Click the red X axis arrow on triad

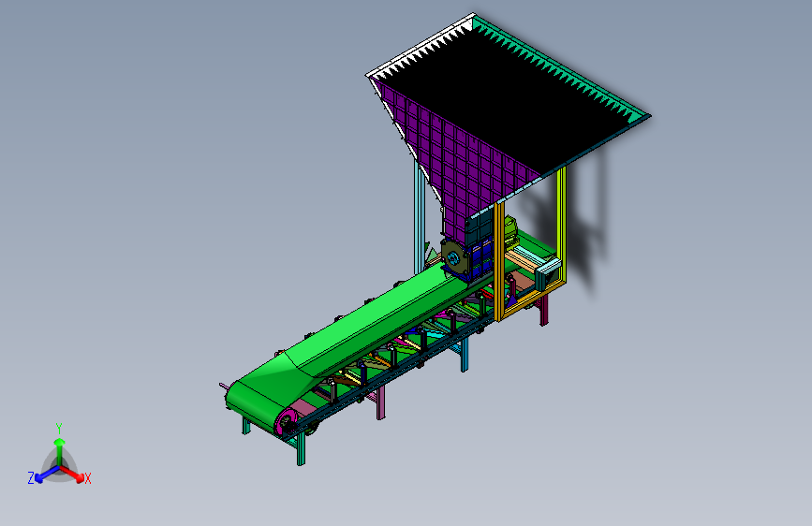pyautogui.click(x=73, y=475)
